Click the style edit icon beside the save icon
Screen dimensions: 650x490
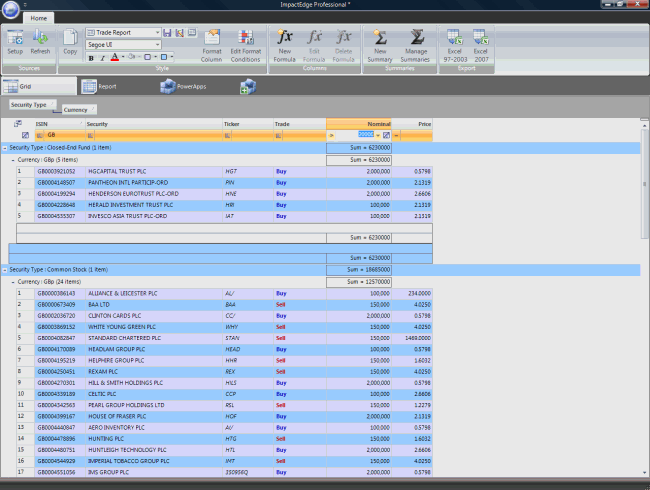(x=179, y=32)
